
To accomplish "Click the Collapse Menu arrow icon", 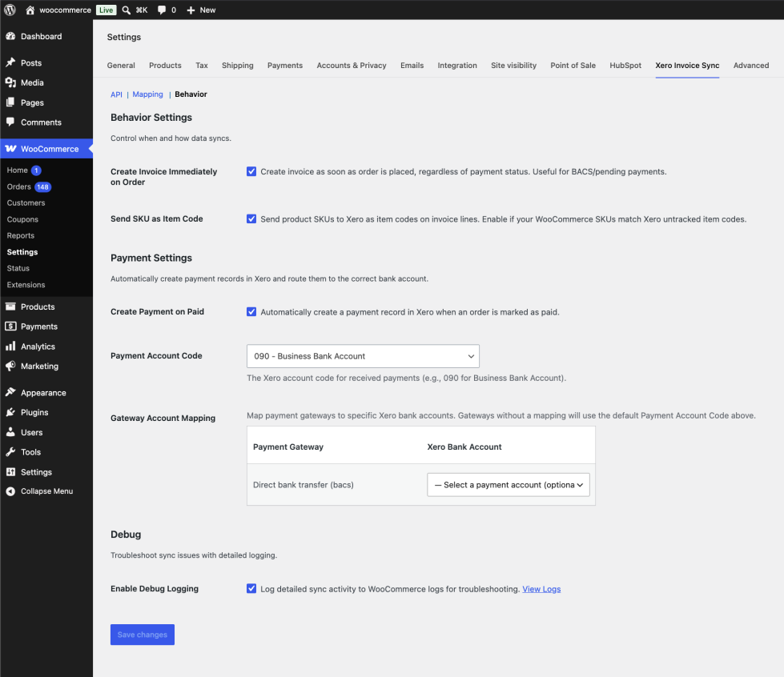I will click(10, 491).
